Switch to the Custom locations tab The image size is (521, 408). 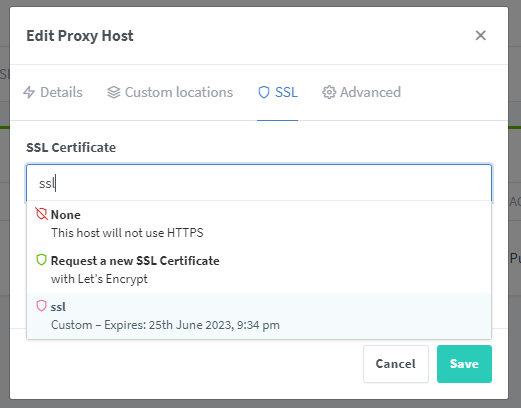pos(170,92)
